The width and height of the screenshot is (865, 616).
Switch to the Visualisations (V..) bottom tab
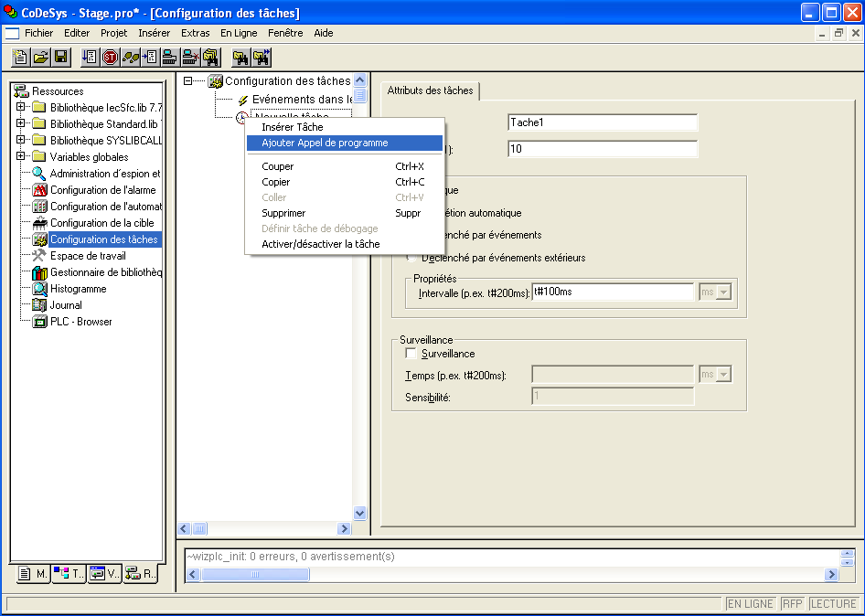pos(104,574)
